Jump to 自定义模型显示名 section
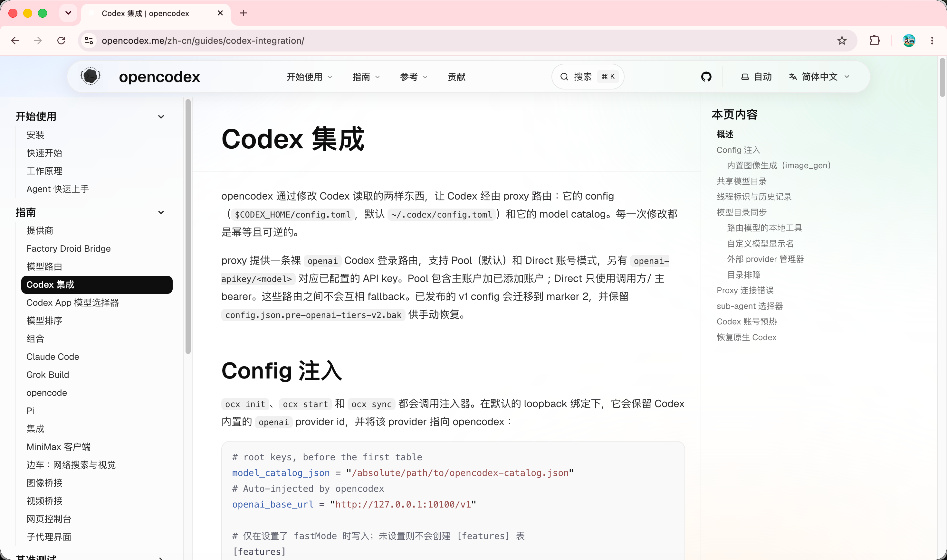947x560 pixels. (760, 244)
